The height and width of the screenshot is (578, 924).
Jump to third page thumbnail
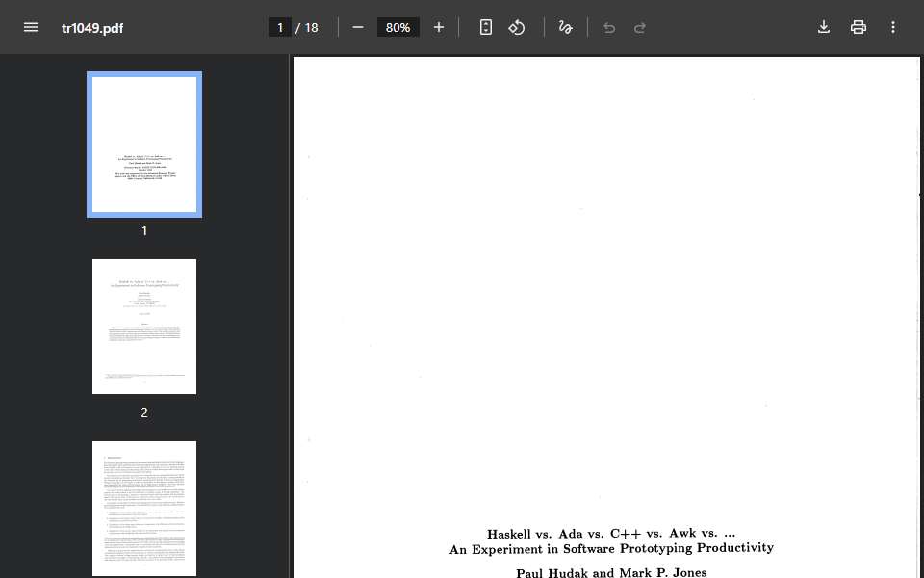coord(144,509)
